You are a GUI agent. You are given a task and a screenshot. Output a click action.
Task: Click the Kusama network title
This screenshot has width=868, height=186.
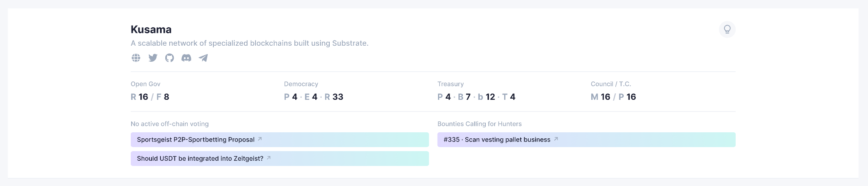151,29
